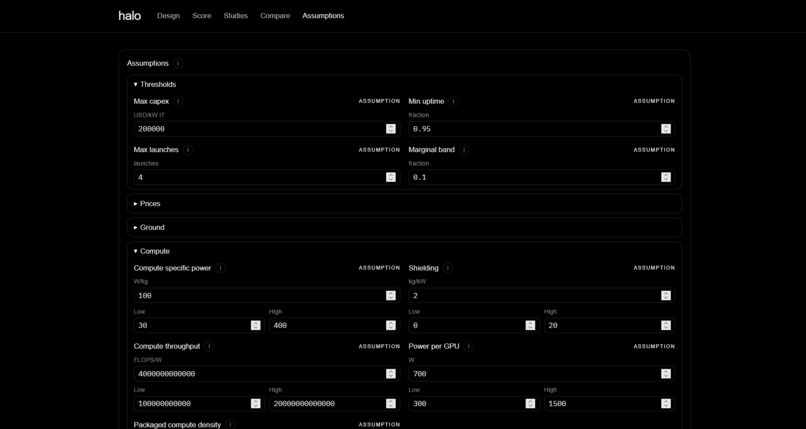Click Shielding High field
Viewport: 806px width, 429px height.
pos(610,325)
